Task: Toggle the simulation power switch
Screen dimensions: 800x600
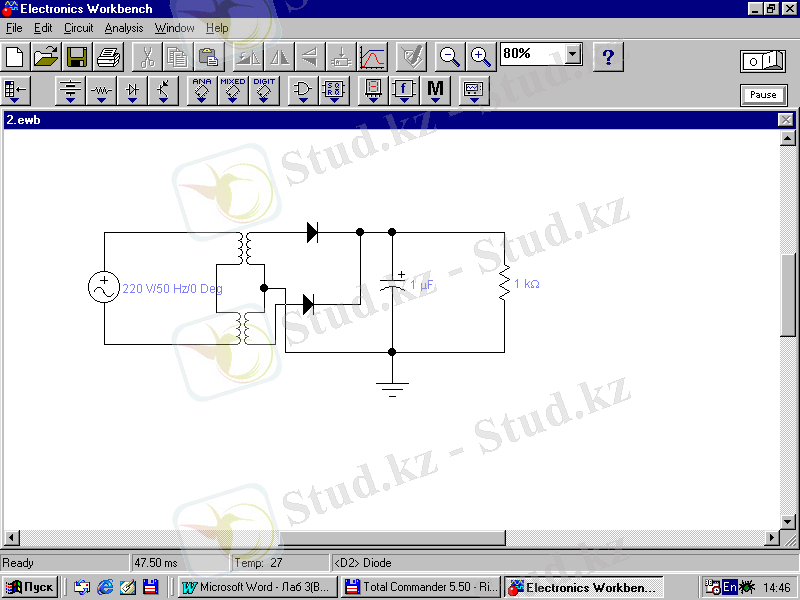Action: [x=763, y=61]
